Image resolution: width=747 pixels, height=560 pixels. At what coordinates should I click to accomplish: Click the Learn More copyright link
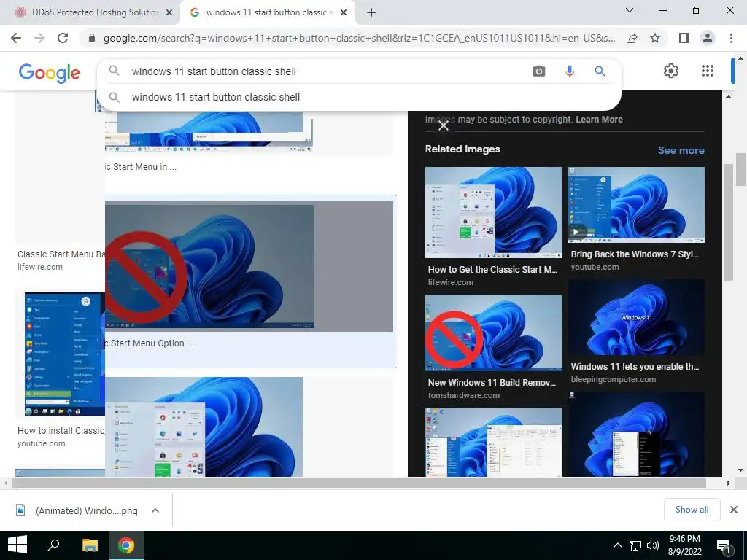tap(599, 120)
